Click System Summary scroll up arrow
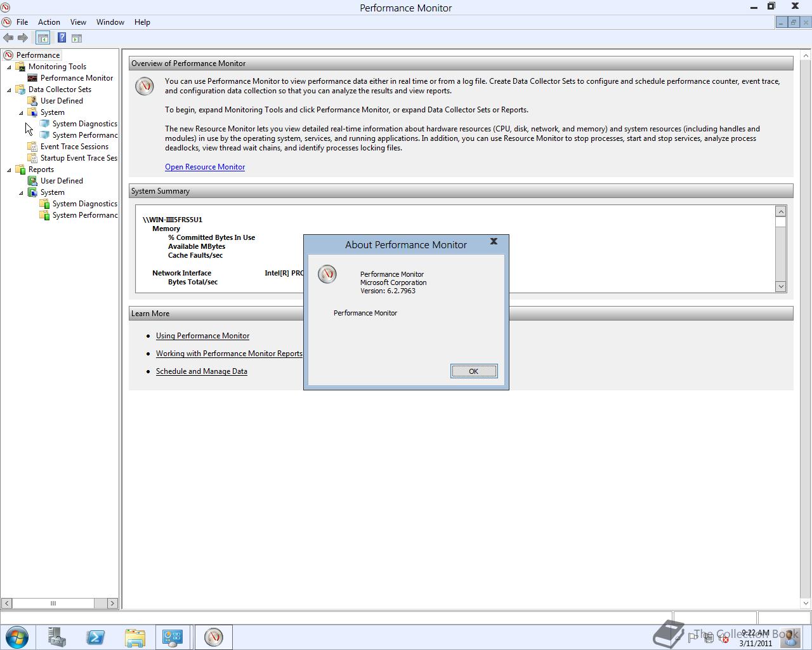Screen dimensions: 812x650 tap(781, 211)
